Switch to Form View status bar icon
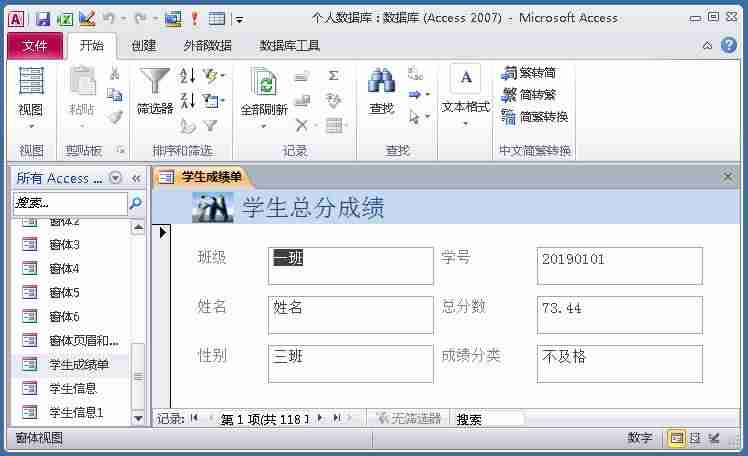Image resolution: width=748 pixels, height=456 pixels. pyautogui.click(x=676, y=437)
